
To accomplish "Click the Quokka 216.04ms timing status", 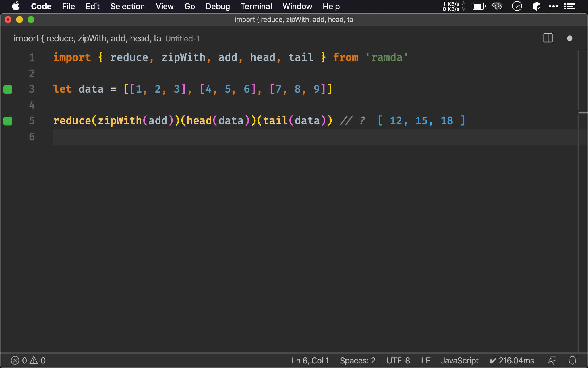I will click(512, 360).
